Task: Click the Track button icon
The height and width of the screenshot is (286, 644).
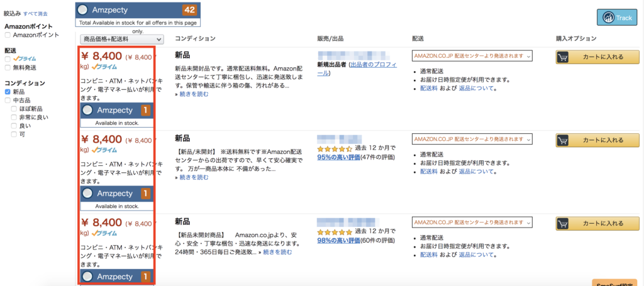Action: 608,18
